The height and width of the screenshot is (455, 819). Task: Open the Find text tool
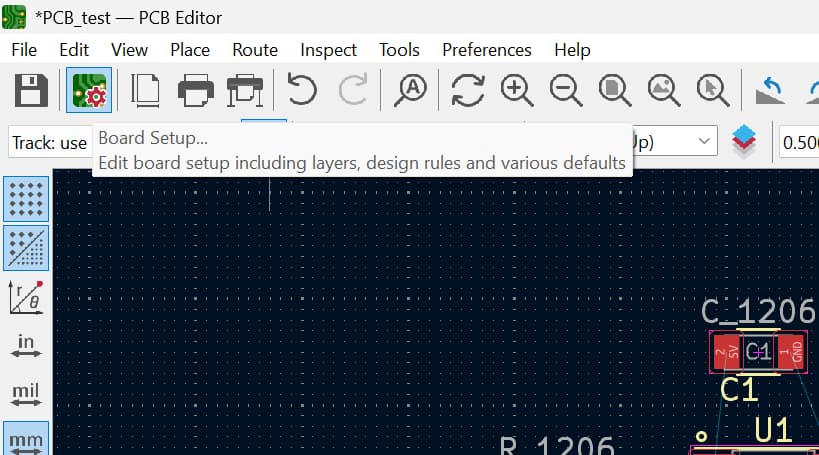point(410,91)
